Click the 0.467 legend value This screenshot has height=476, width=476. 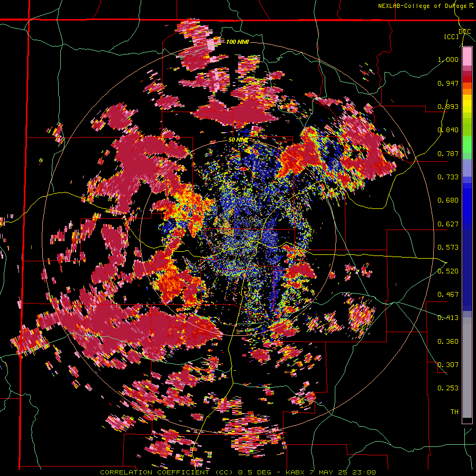pyautogui.click(x=448, y=295)
